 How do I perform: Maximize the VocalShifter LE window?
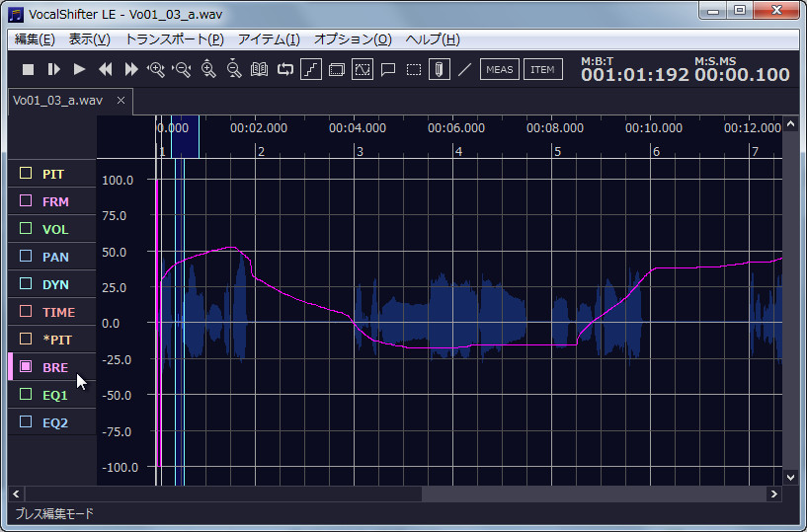[740, 11]
